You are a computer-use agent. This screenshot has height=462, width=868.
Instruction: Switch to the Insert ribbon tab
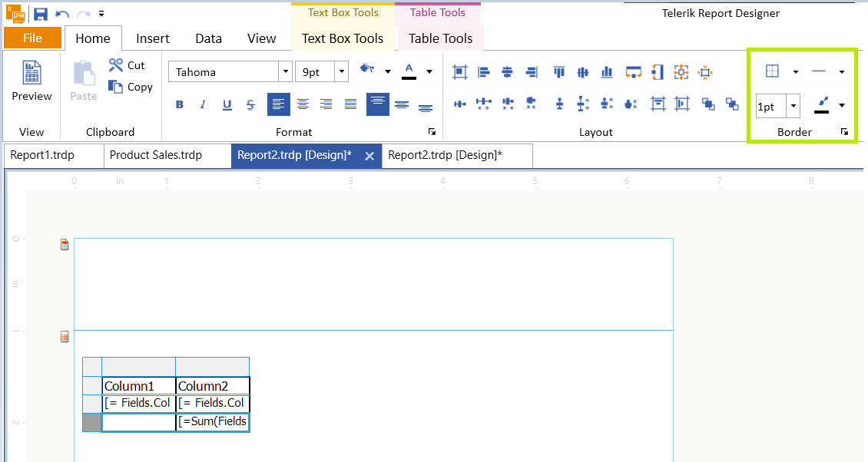(152, 38)
